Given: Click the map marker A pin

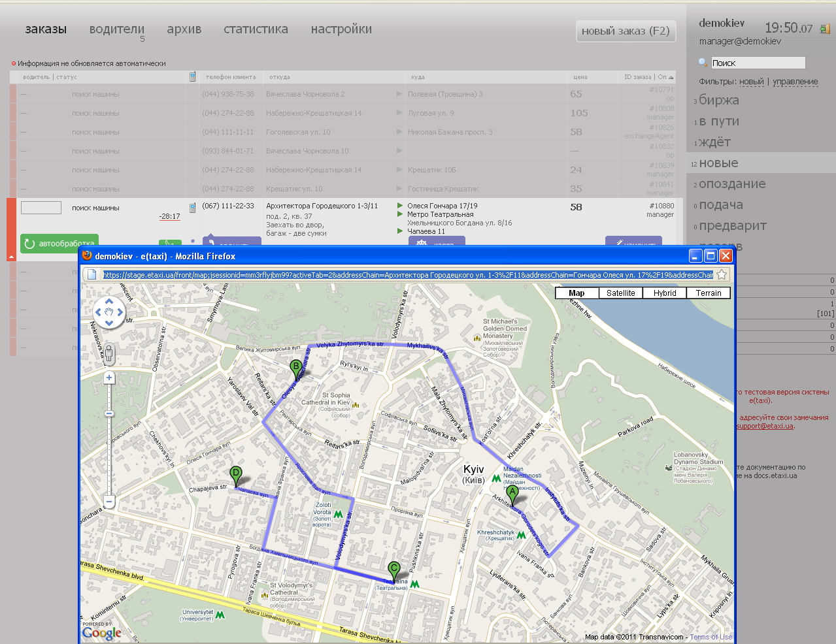Looking at the screenshot, I should tap(512, 496).
